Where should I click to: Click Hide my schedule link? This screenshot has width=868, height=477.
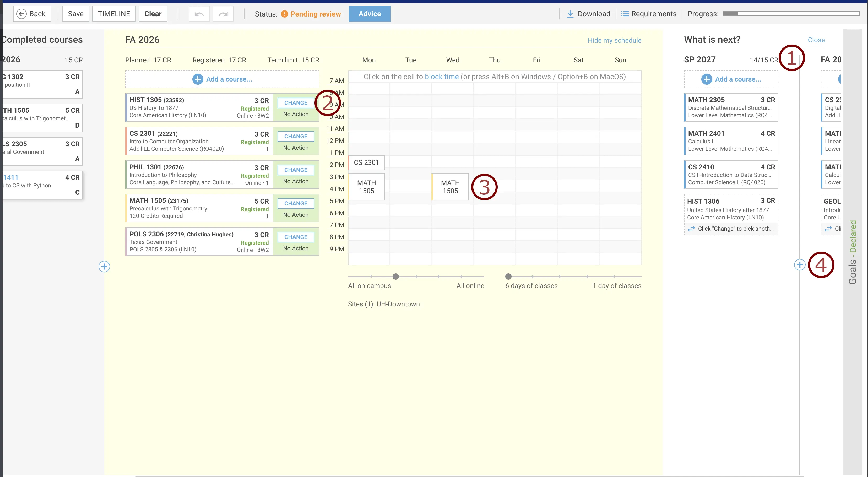point(614,40)
